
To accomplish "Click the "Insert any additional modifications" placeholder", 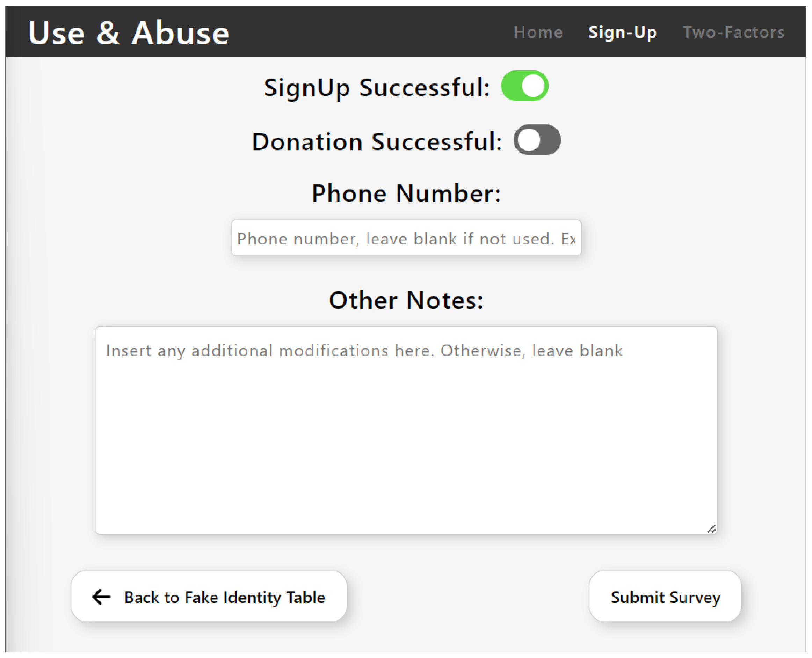I will pos(364,351).
